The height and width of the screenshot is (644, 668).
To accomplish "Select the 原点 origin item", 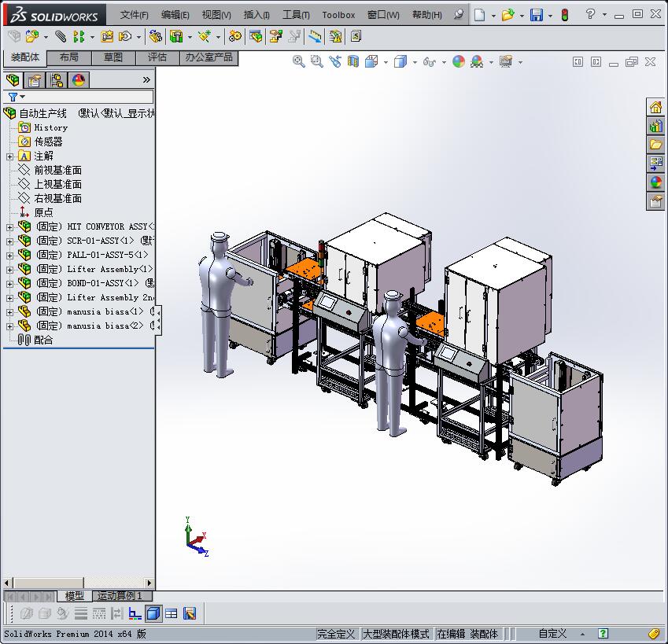I will [x=37, y=212].
